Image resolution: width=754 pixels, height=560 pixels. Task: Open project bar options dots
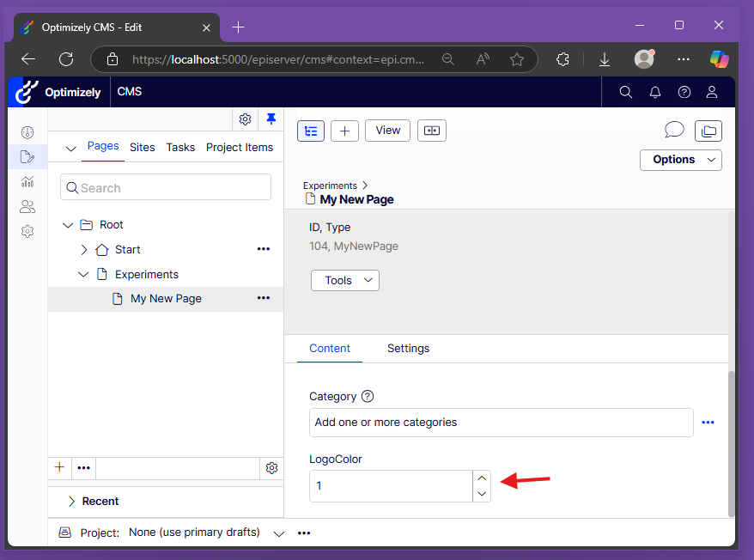[304, 533]
